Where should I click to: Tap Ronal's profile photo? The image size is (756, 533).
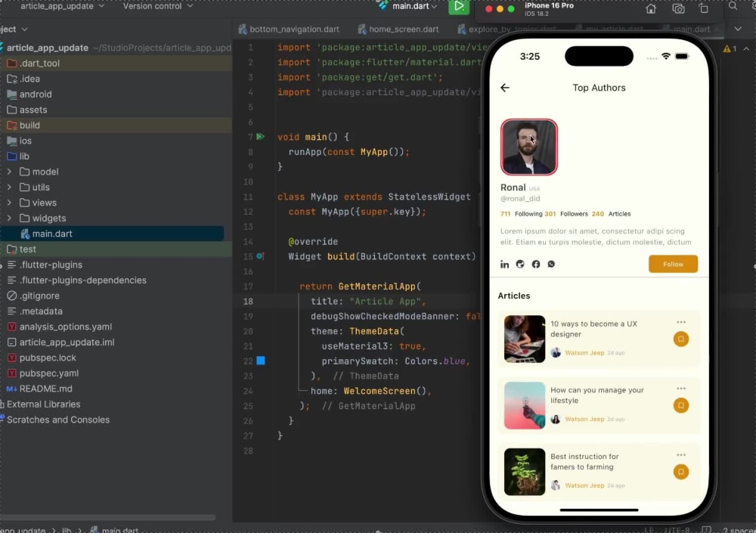(x=529, y=147)
